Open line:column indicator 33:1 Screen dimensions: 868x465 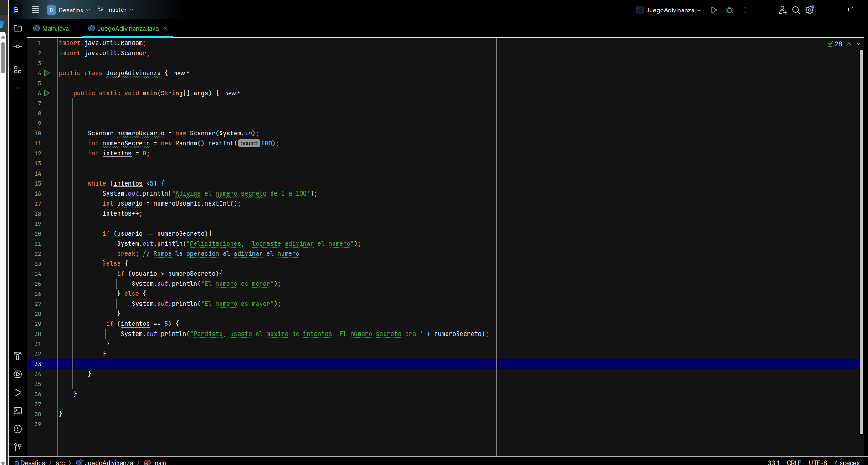(774, 462)
